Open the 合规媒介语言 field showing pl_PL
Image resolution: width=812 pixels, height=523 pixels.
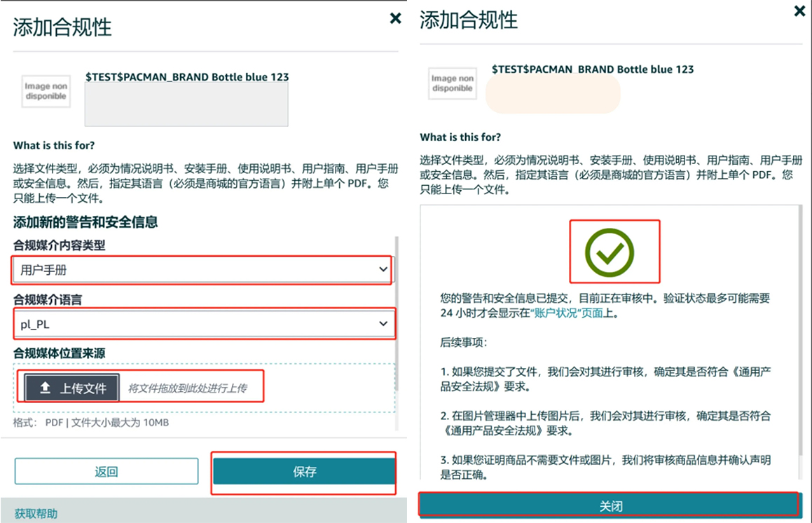pyautogui.click(x=196, y=324)
